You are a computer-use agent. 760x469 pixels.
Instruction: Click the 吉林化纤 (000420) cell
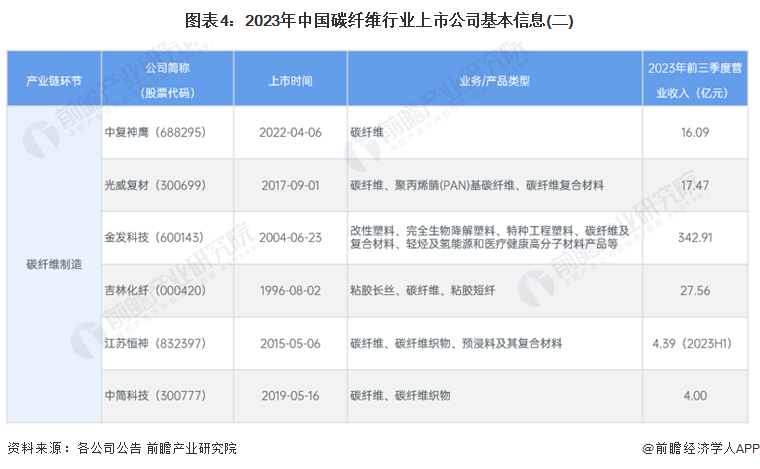click(167, 291)
